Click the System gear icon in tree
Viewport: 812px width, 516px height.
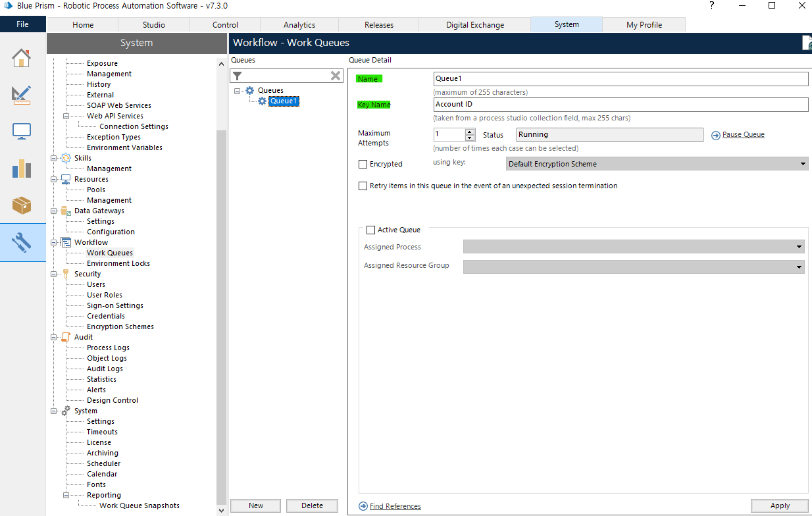coord(66,411)
